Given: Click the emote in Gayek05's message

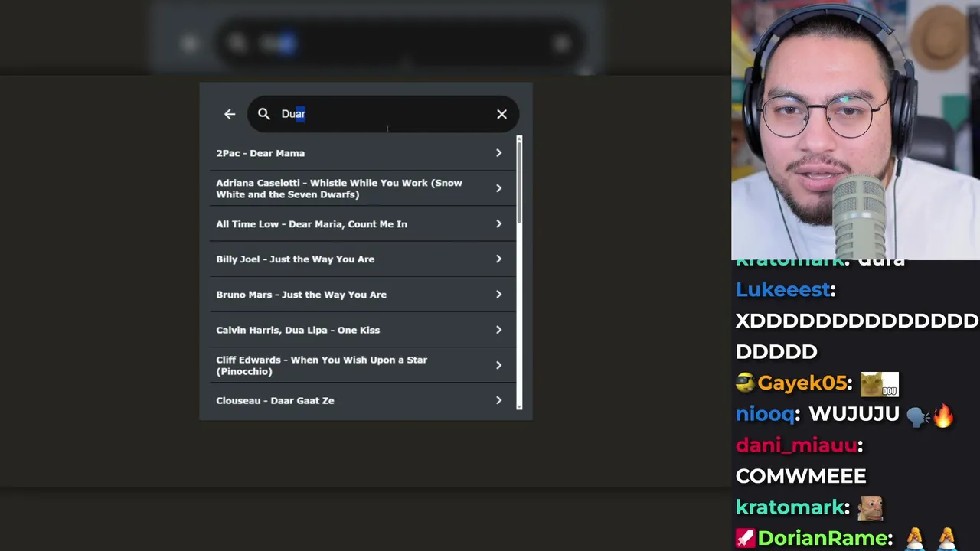Looking at the screenshot, I should coord(879,383).
